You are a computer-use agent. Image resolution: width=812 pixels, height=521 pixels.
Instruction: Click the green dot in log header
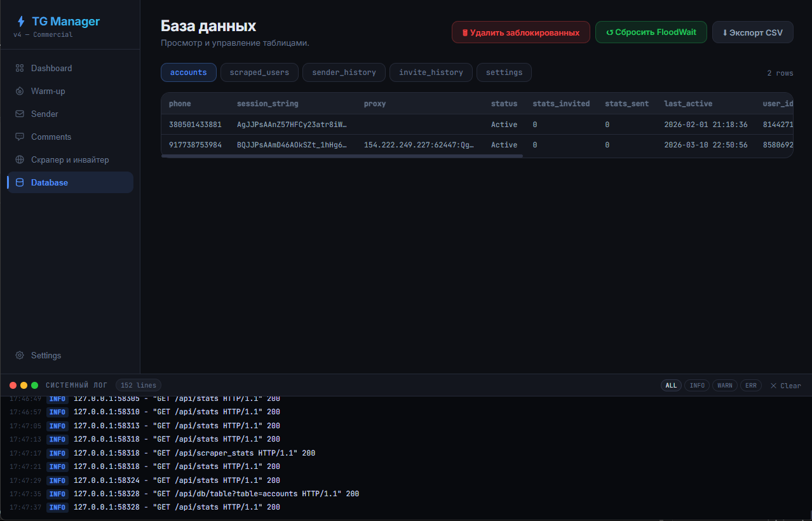pos(34,385)
